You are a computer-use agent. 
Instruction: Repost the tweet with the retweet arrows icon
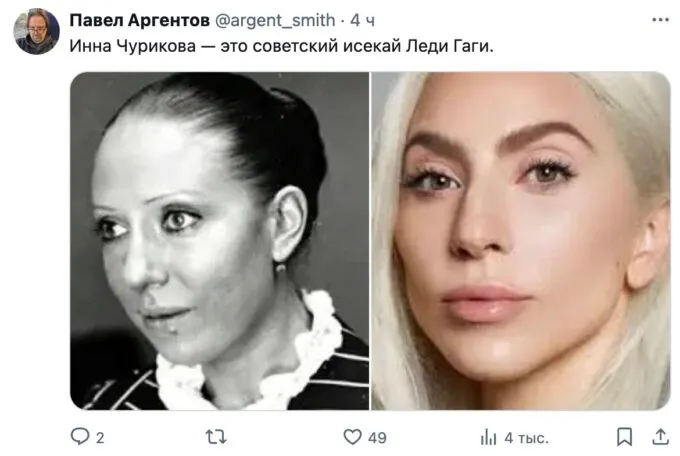[x=216, y=437]
